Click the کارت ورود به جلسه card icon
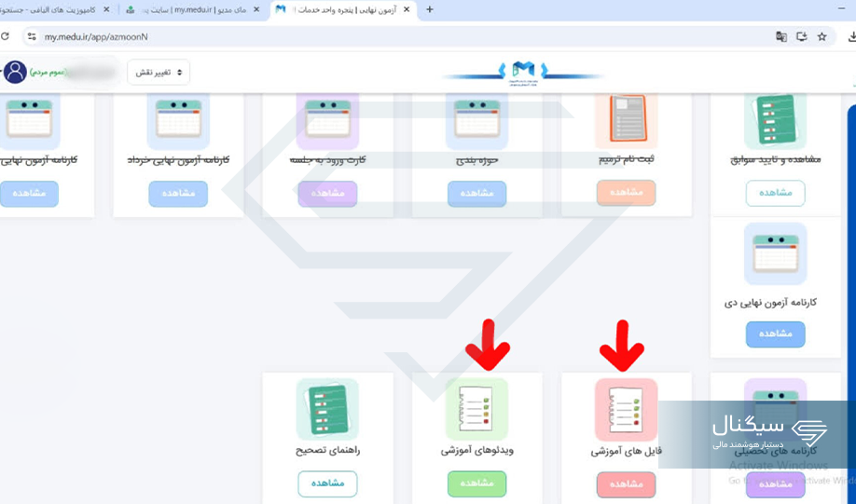 click(327, 120)
